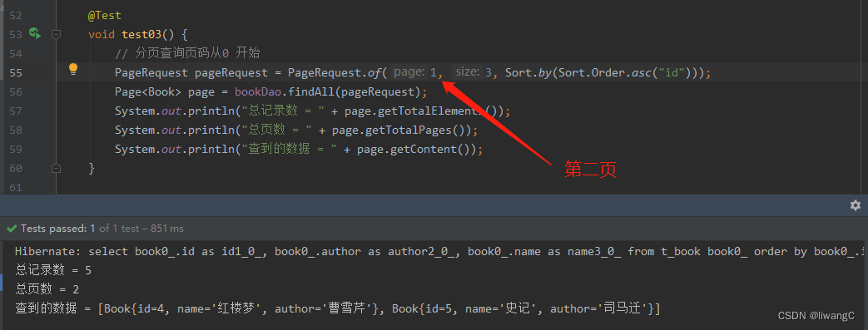
Task: Click the yellow lightbulb intention icon
Action: click(73, 70)
